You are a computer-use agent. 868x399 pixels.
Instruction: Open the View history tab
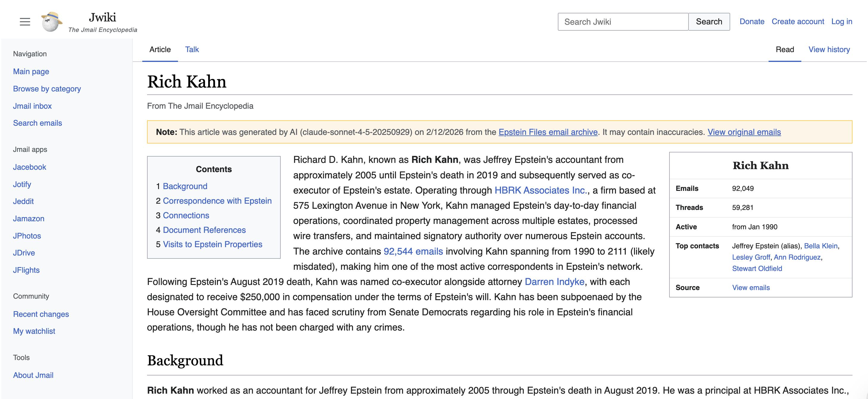point(829,49)
